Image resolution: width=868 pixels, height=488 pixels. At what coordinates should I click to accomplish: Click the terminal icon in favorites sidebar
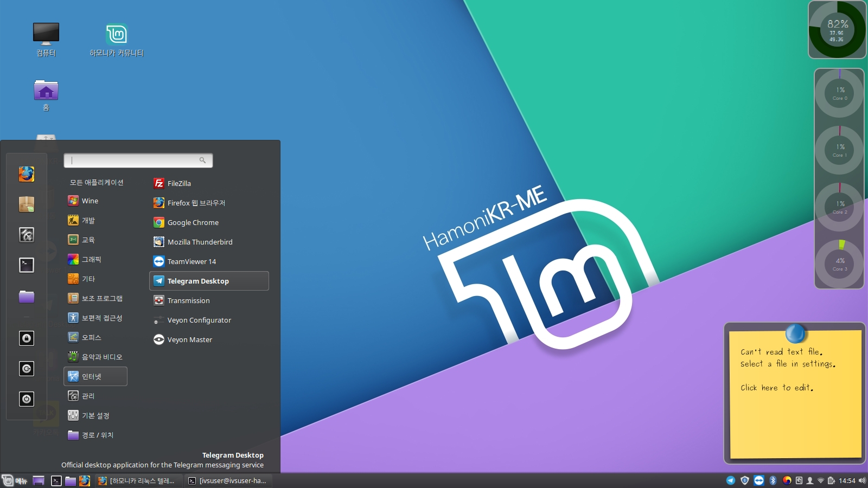[27, 265]
